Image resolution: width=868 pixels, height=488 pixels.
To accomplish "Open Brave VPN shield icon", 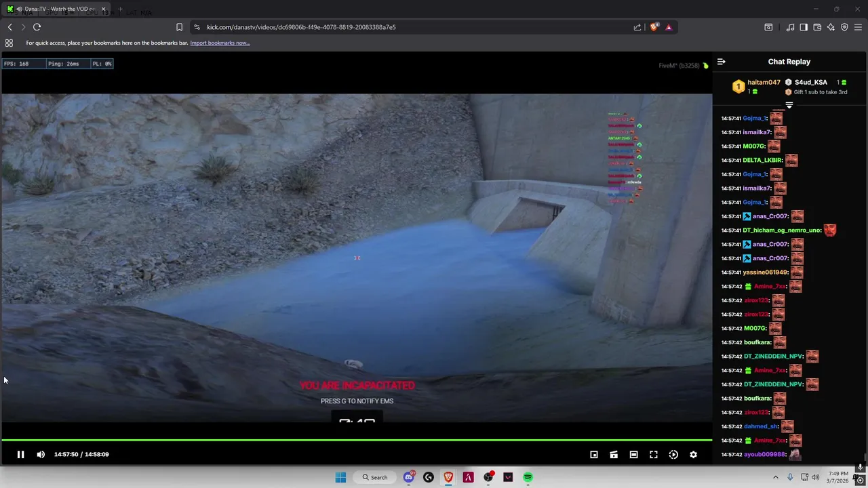I will tap(844, 27).
